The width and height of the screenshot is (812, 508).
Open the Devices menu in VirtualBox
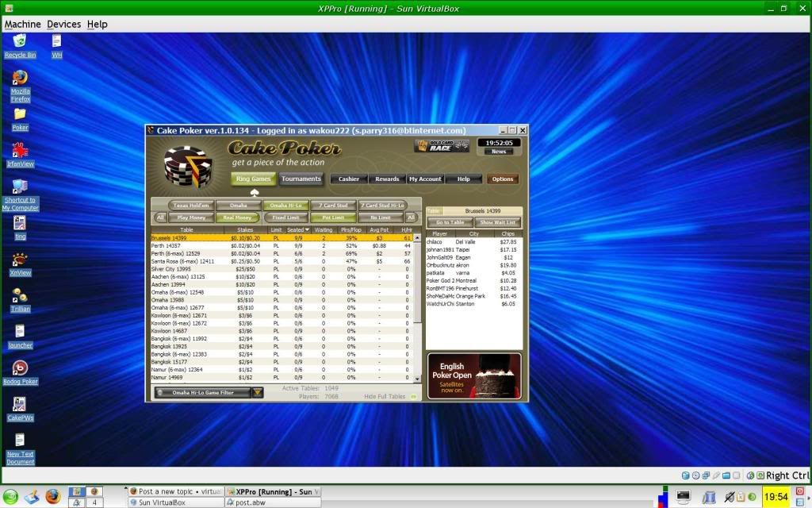point(63,25)
